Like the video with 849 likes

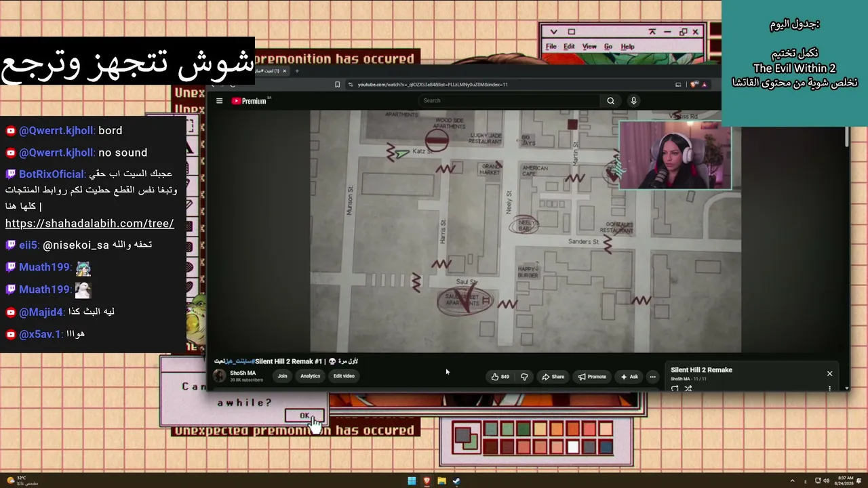500,377
